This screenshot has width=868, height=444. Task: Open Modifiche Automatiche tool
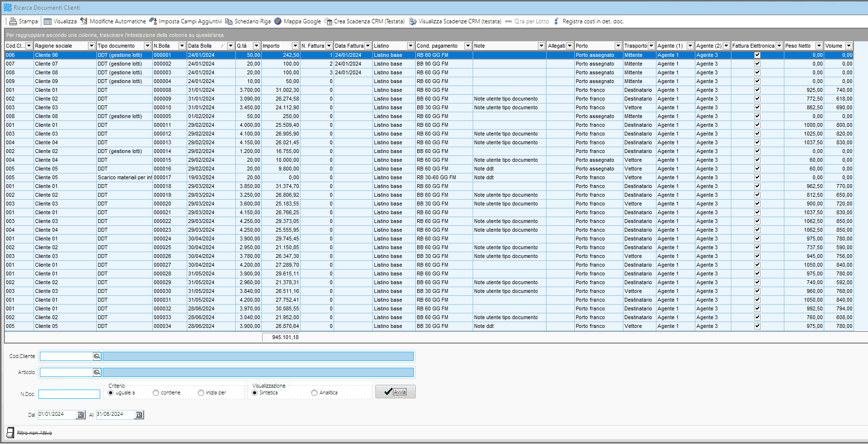coord(113,21)
